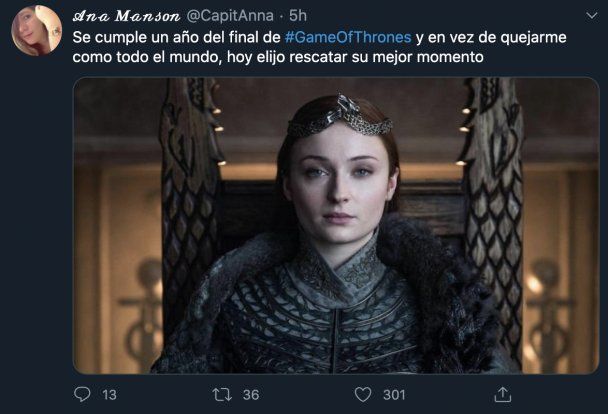
Task: Click the reply speech bubble icon
Action: coord(82,395)
